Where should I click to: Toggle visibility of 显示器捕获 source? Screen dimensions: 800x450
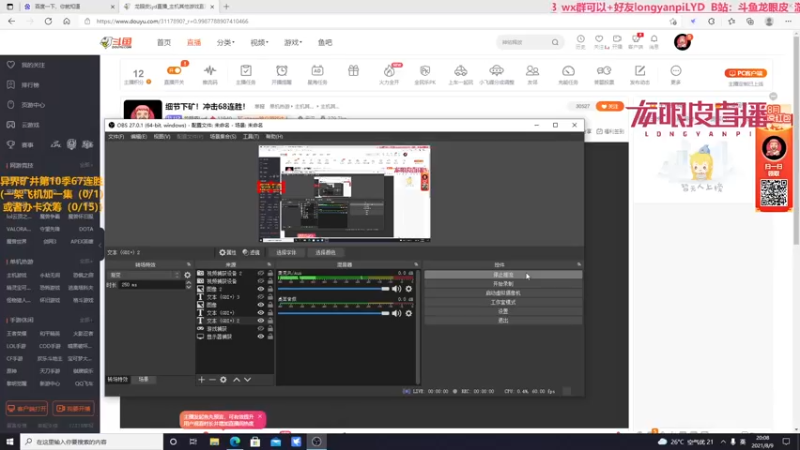tap(261, 337)
